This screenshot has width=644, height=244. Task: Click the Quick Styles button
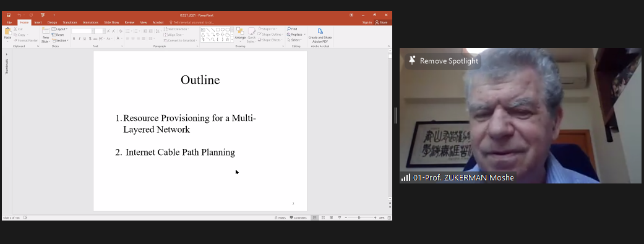(x=251, y=35)
